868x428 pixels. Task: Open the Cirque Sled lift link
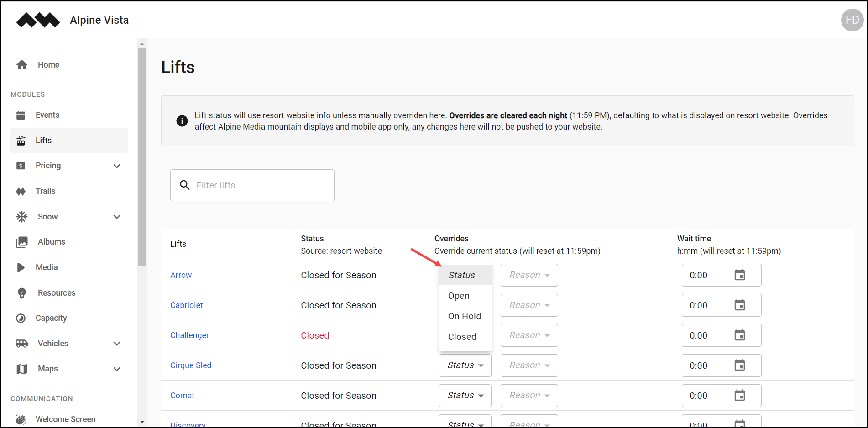point(191,365)
